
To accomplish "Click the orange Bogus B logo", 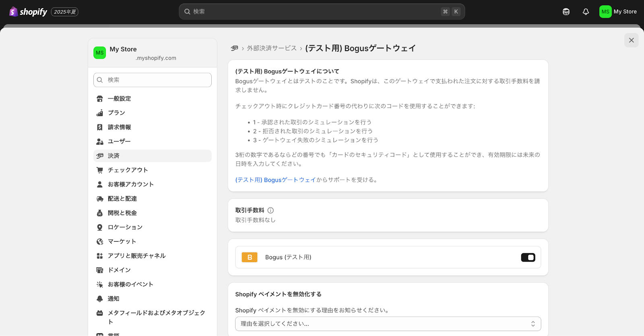I will [250, 257].
